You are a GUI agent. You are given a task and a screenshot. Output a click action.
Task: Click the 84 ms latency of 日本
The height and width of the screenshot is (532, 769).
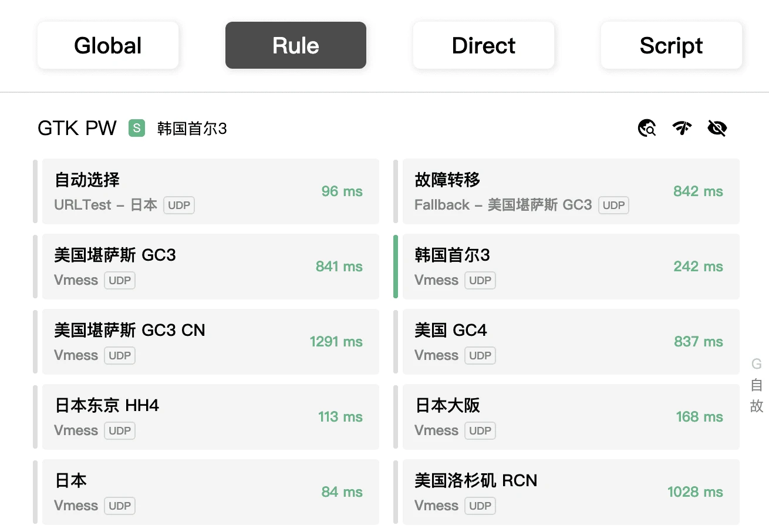(342, 492)
